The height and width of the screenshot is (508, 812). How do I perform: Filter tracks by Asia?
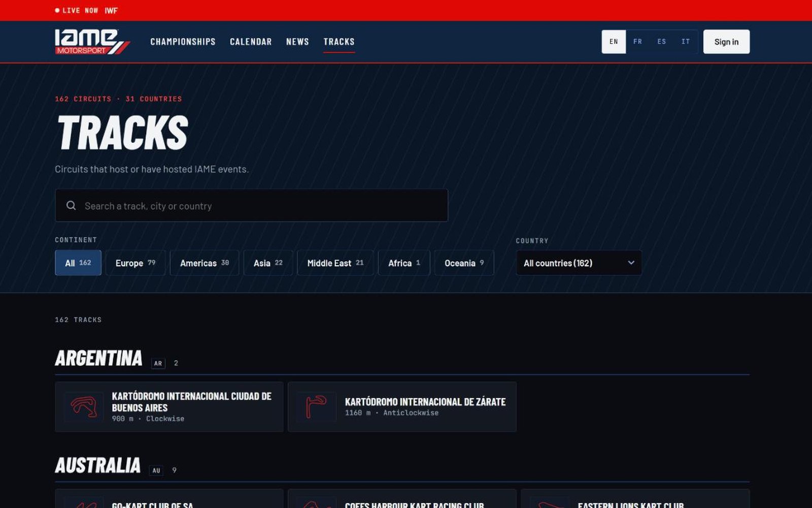tap(268, 263)
